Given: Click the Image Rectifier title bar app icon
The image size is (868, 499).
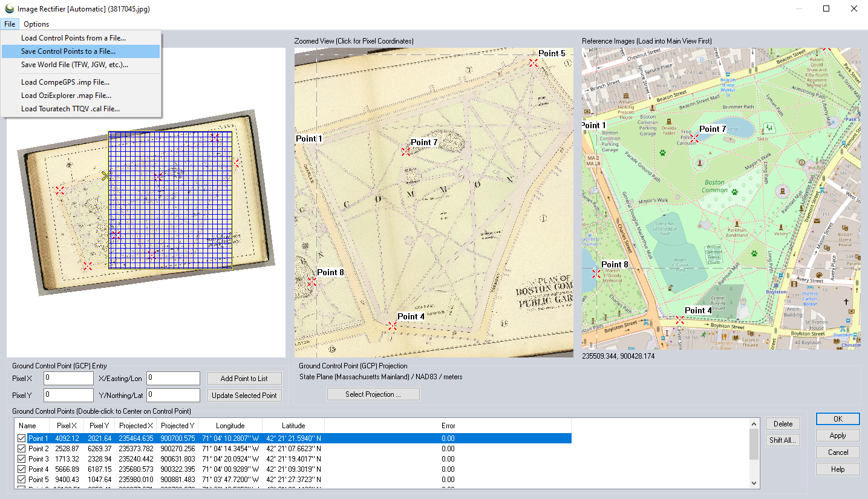Looking at the screenshot, I should point(10,9).
